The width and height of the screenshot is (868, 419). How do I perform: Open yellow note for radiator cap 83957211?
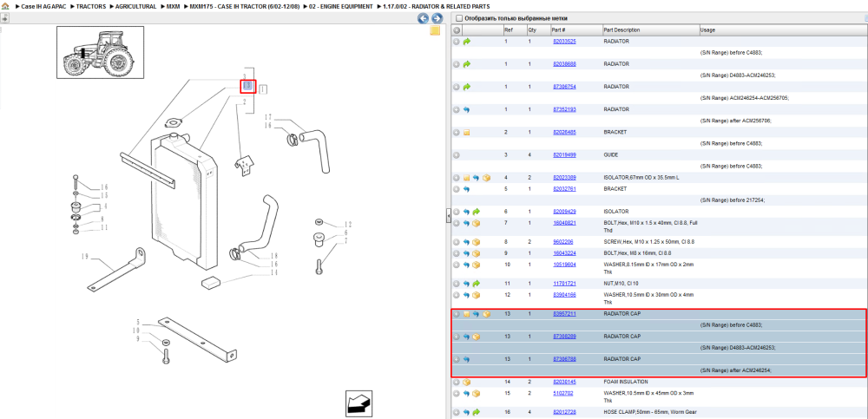click(467, 314)
